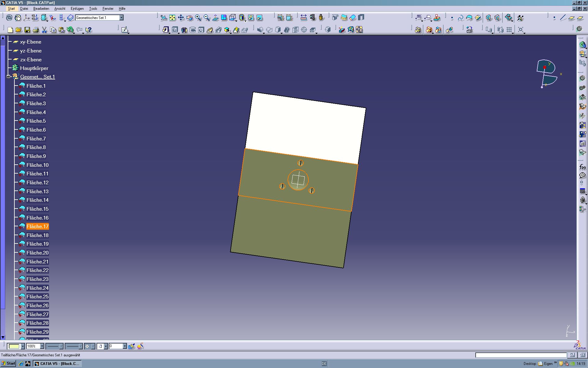Viewport: 588px width, 368px height.
Task: Open the Start menu in menu bar
Action: (x=11, y=9)
